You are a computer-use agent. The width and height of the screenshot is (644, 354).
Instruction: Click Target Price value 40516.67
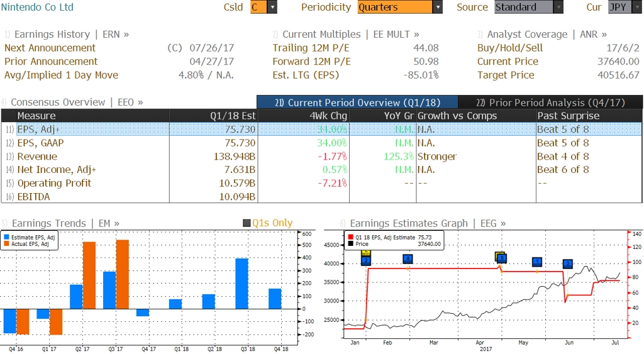pos(619,75)
